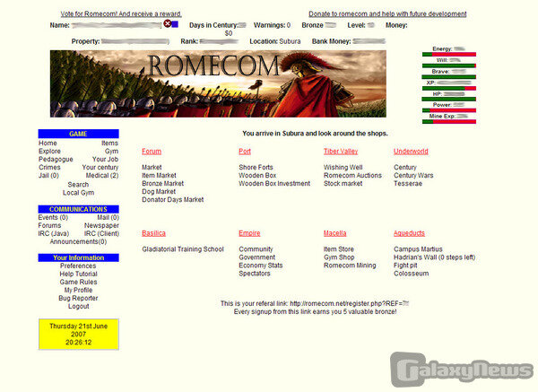Open Announcements(0) link
538x392 pixels.
pyautogui.click(x=78, y=241)
